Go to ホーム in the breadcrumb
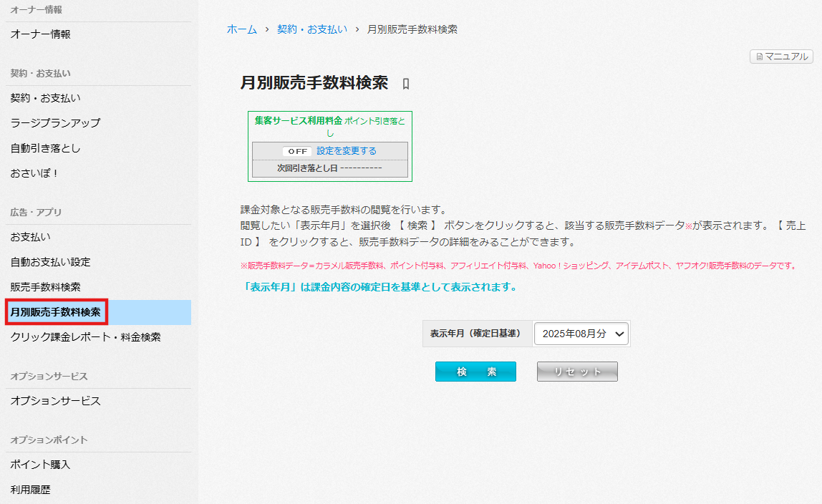This screenshot has height=504, width=822. pyautogui.click(x=241, y=29)
